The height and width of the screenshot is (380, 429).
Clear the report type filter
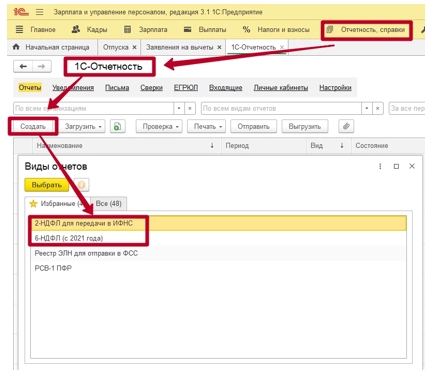point(377,108)
